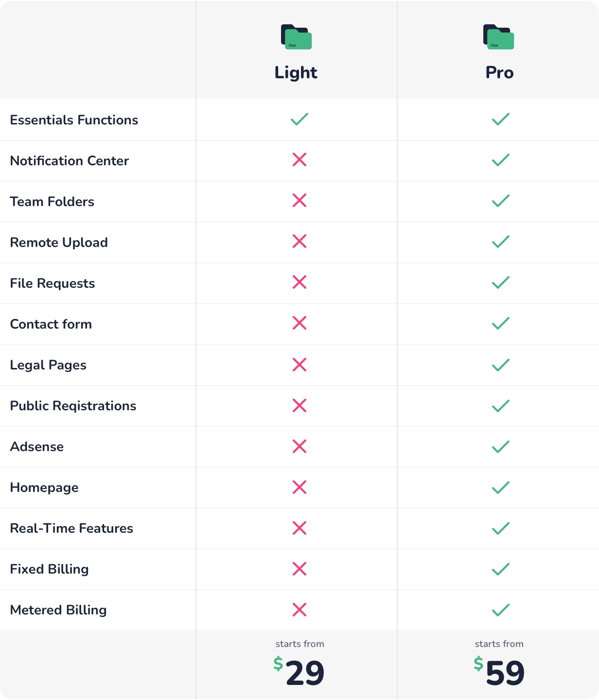
Task: Click the $59 Pro plan price
Action: 499,671
